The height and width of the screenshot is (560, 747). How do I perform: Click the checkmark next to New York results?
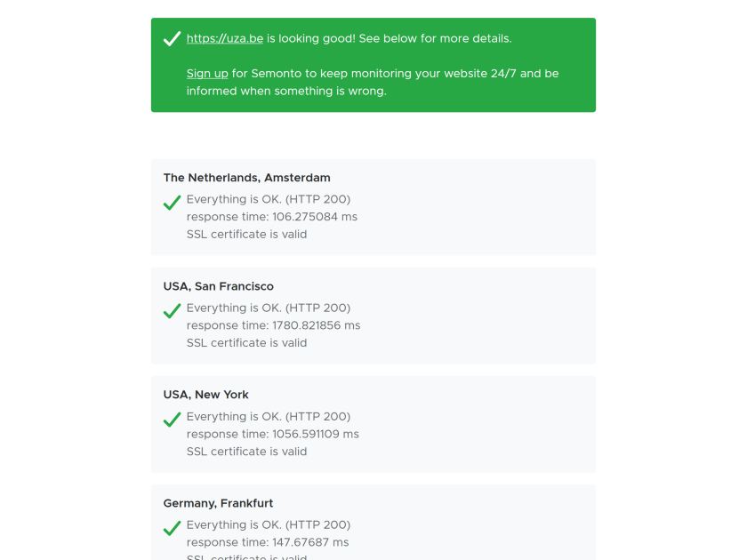[172, 421]
